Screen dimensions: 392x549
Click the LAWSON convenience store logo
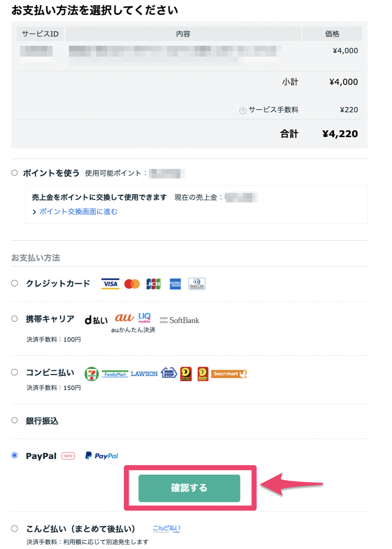pos(143,374)
